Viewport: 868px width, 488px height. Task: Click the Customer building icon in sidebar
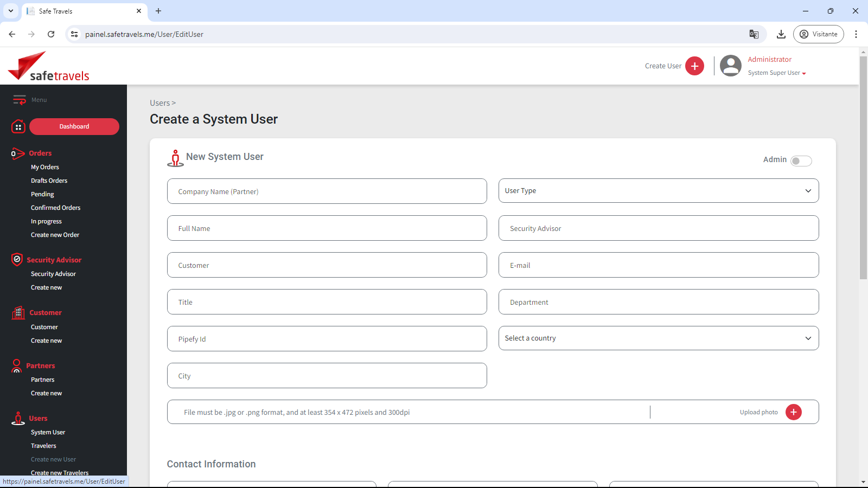(x=18, y=313)
